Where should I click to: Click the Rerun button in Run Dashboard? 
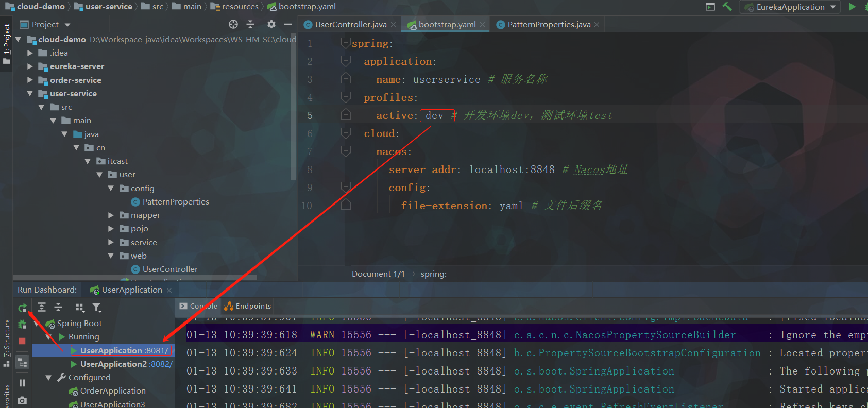pos(22,308)
